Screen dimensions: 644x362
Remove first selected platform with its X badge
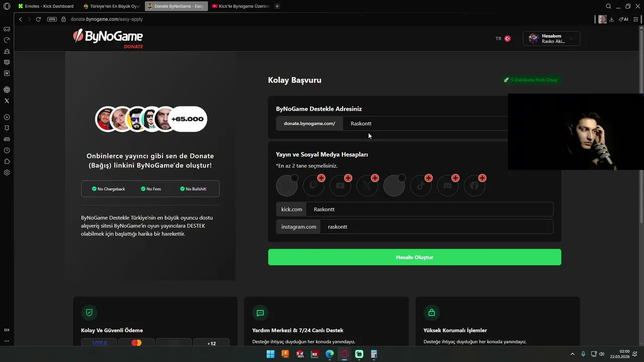coord(294,178)
